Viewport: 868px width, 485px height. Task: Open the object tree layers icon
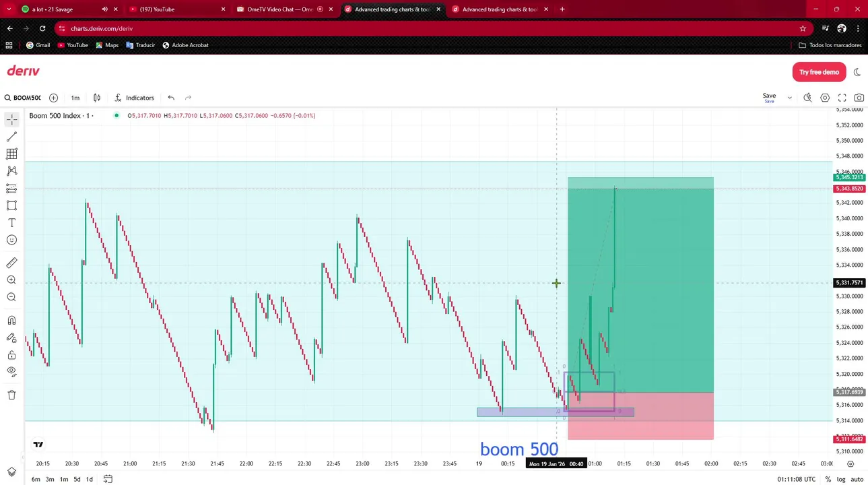point(11,472)
